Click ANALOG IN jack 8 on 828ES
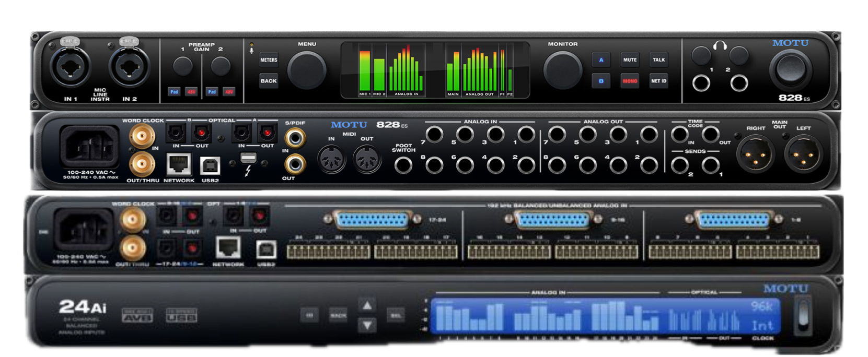Screen dimensions: 868x357 tap(434, 165)
